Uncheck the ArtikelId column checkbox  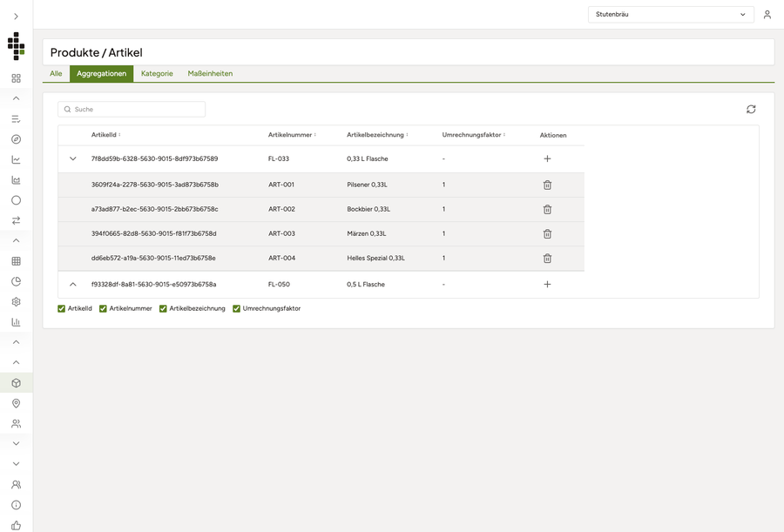(62, 308)
